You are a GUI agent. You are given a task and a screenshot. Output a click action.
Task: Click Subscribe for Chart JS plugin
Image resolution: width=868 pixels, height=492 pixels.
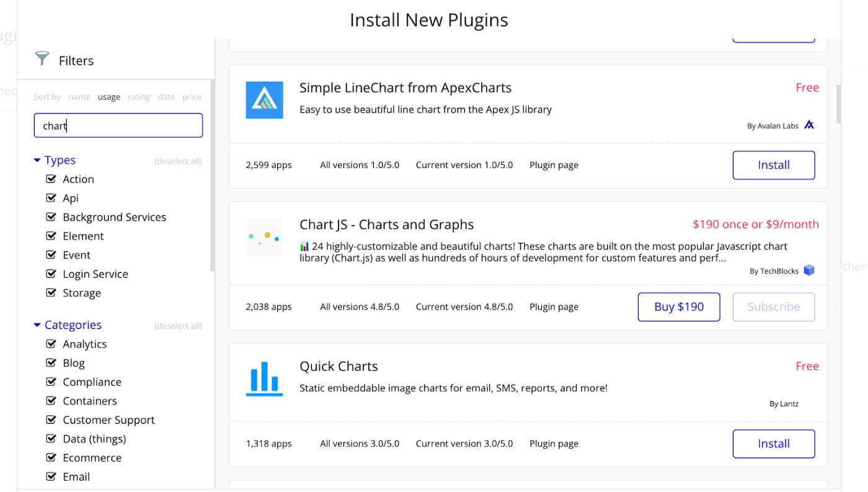coord(774,307)
